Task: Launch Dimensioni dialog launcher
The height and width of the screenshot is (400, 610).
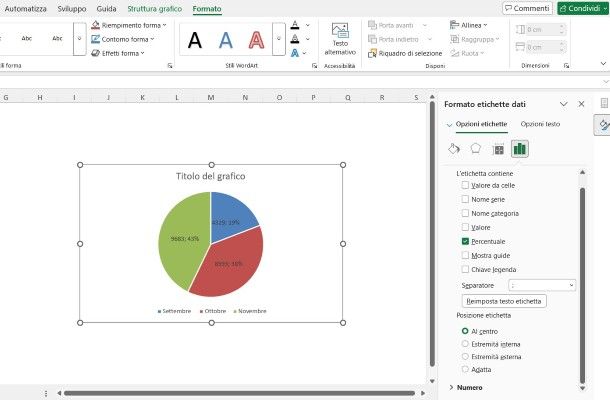Action: 566,66
